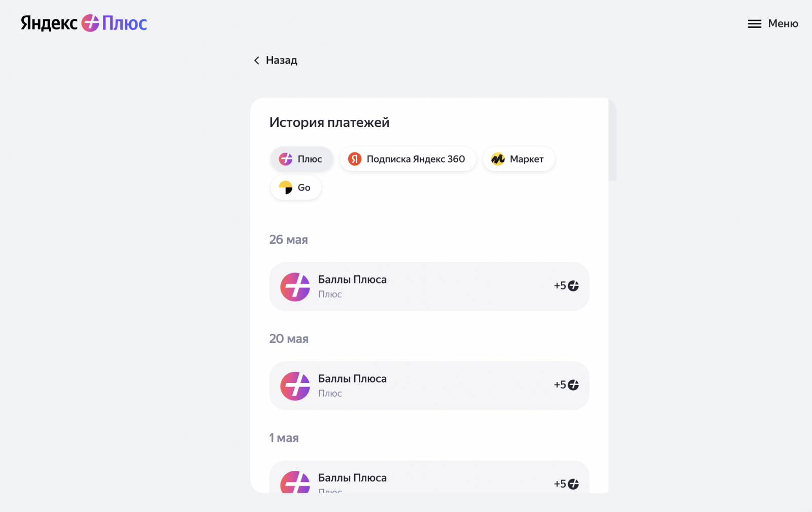
Task: Open the 26 мая Баллы Плюса entry
Action: (x=429, y=286)
